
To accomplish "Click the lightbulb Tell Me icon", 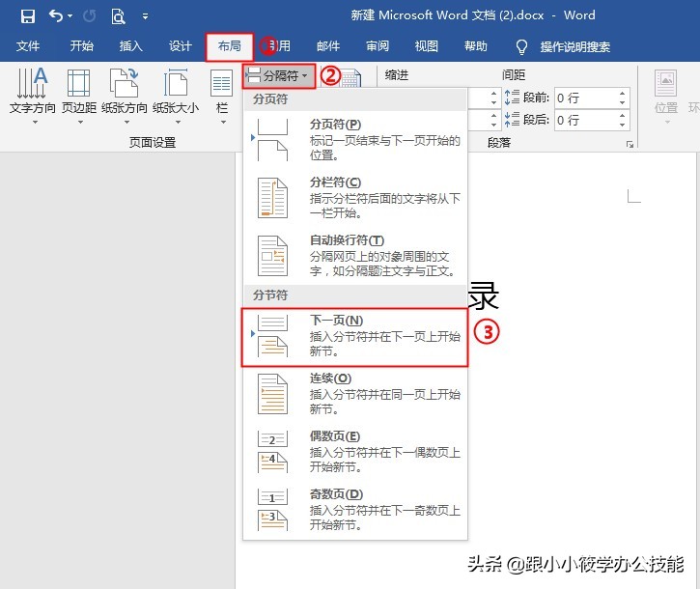I will [521, 47].
